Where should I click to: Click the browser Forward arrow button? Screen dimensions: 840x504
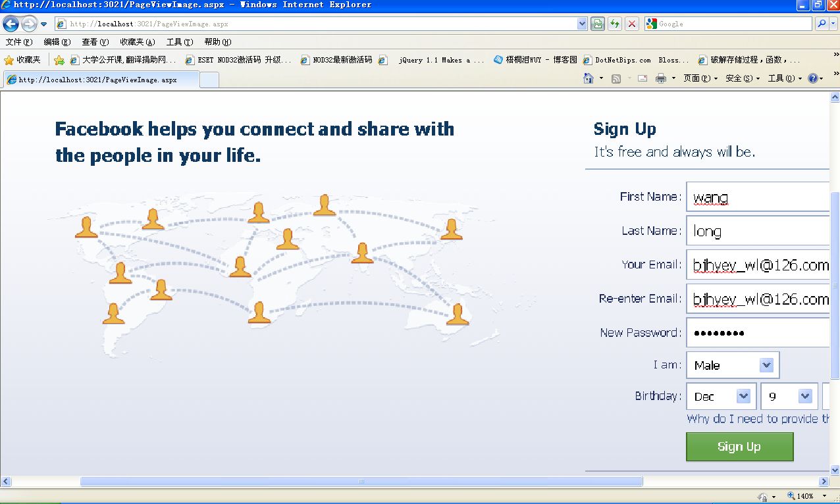pos(29,24)
